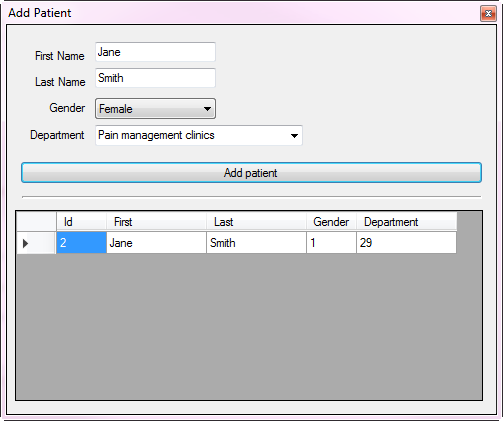Click the grid's top-left select-all header cell

pyautogui.click(x=36, y=222)
